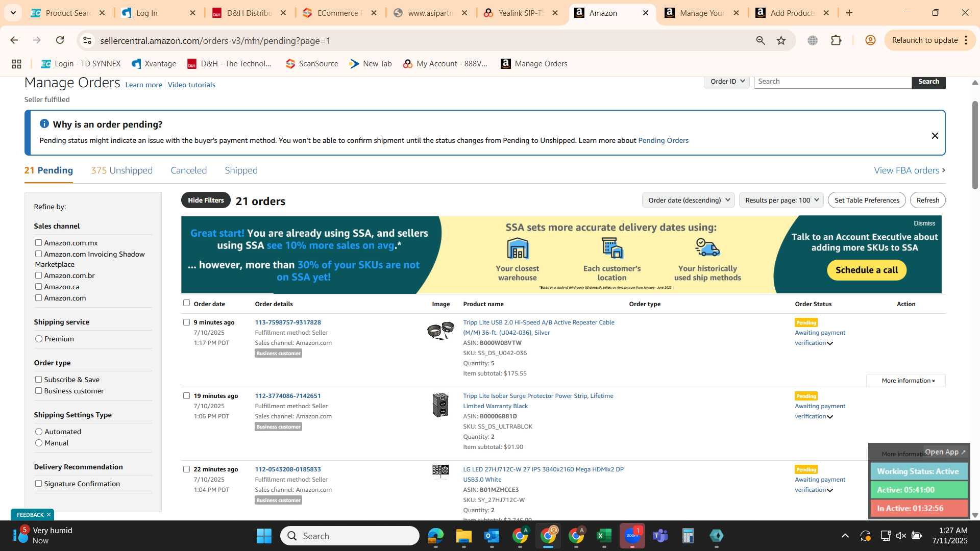The width and height of the screenshot is (980, 551).
Task: Switch to the Add Products browser tab
Action: pos(792,13)
